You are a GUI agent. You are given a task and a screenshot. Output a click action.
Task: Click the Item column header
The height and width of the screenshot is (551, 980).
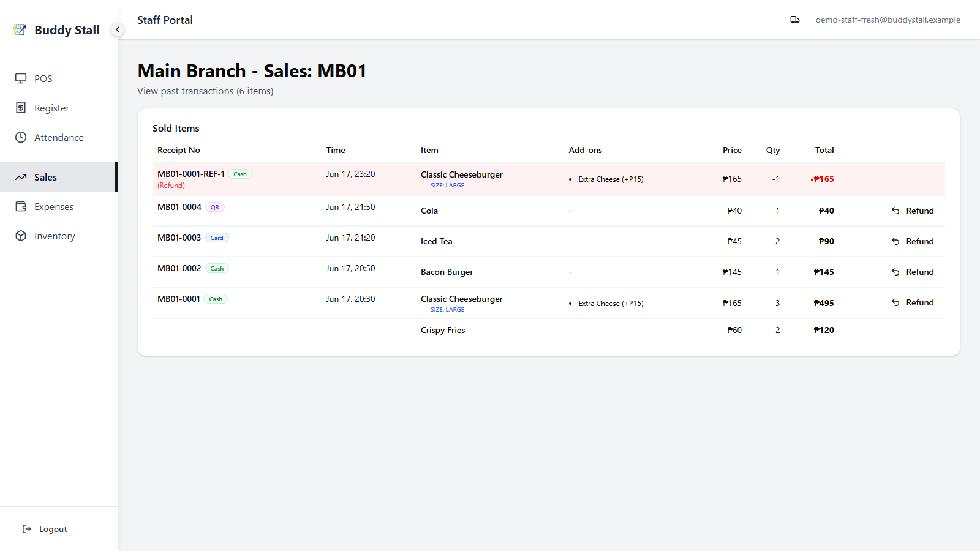click(x=429, y=150)
